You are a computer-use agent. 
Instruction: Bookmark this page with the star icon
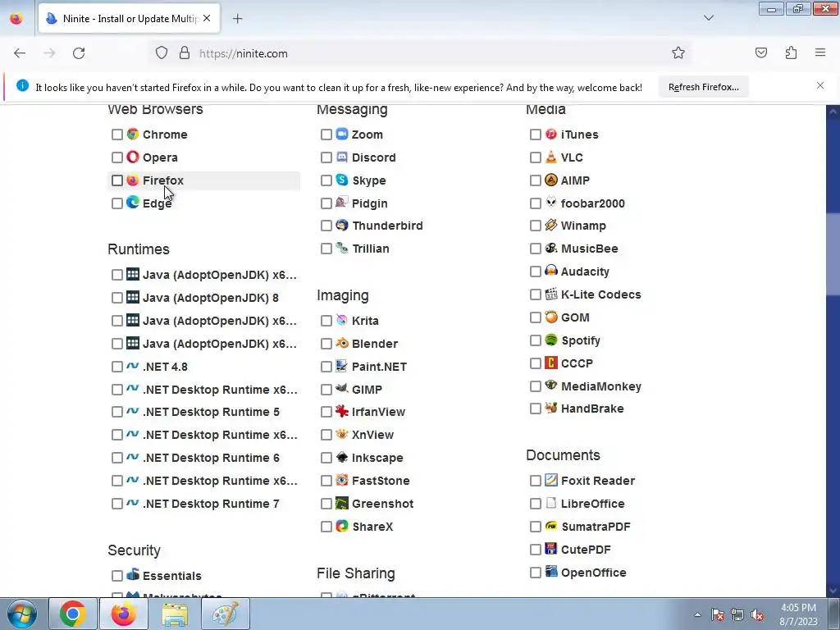click(678, 53)
